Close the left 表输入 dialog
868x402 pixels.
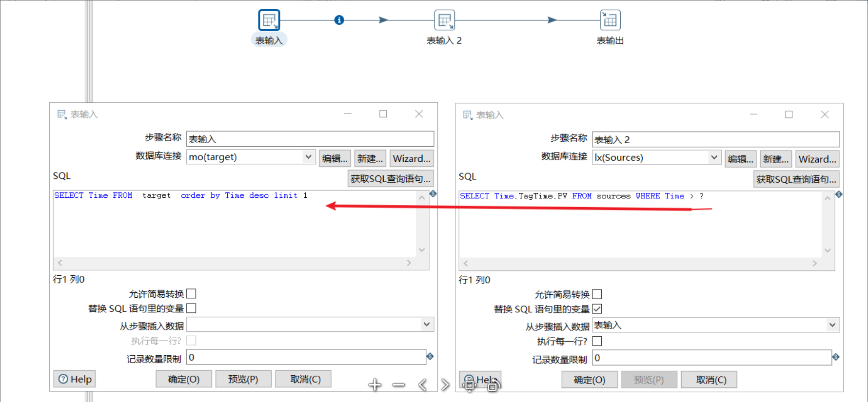pyautogui.click(x=419, y=114)
